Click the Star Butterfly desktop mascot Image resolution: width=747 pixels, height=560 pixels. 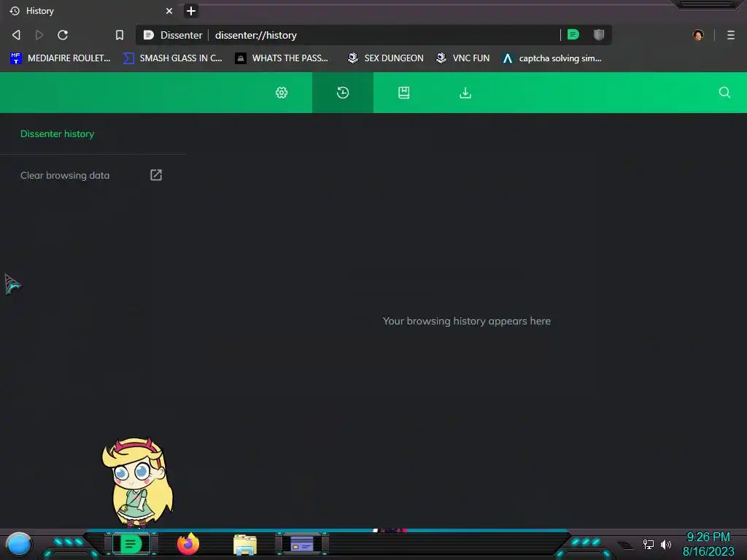[x=137, y=483]
